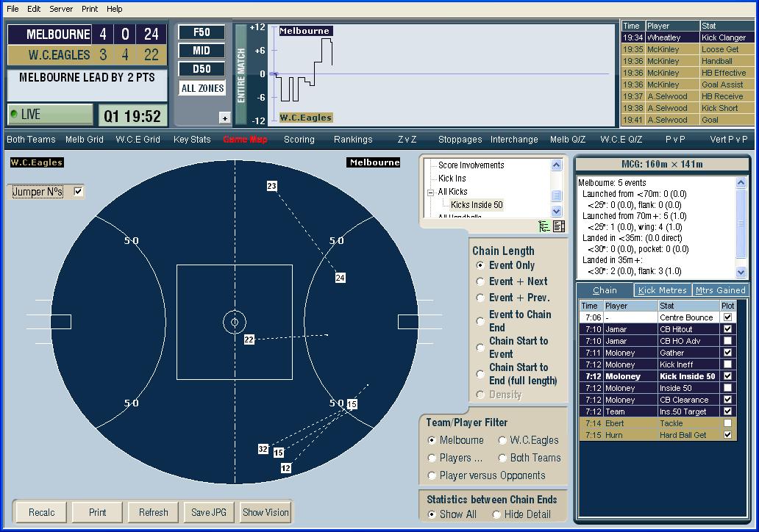Select Score Involvements in the tree
Screen dimensions: 759x532
pyautogui.click(x=471, y=165)
